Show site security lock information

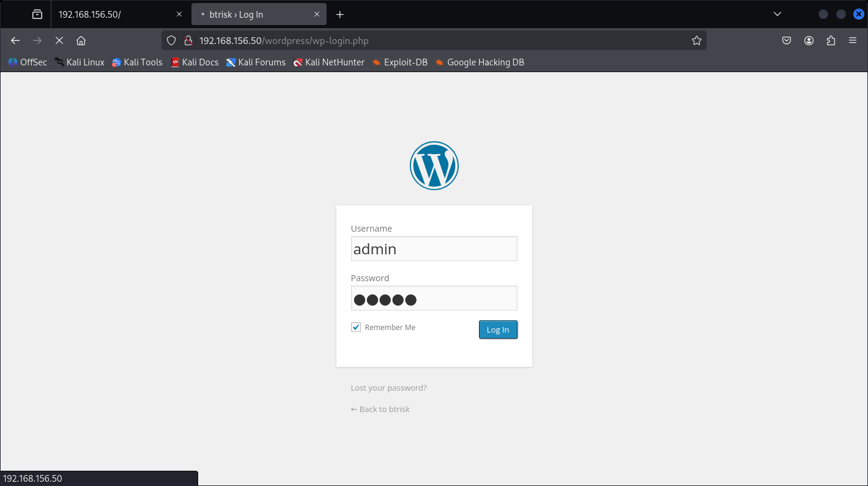click(188, 40)
